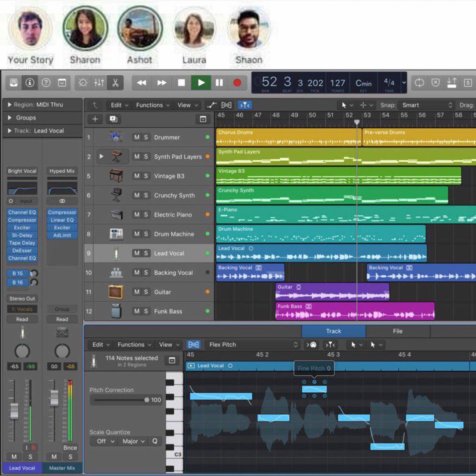The width and height of the screenshot is (476, 476).
Task: Click the Stereo Out output slot
Action: click(x=22, y=299)
